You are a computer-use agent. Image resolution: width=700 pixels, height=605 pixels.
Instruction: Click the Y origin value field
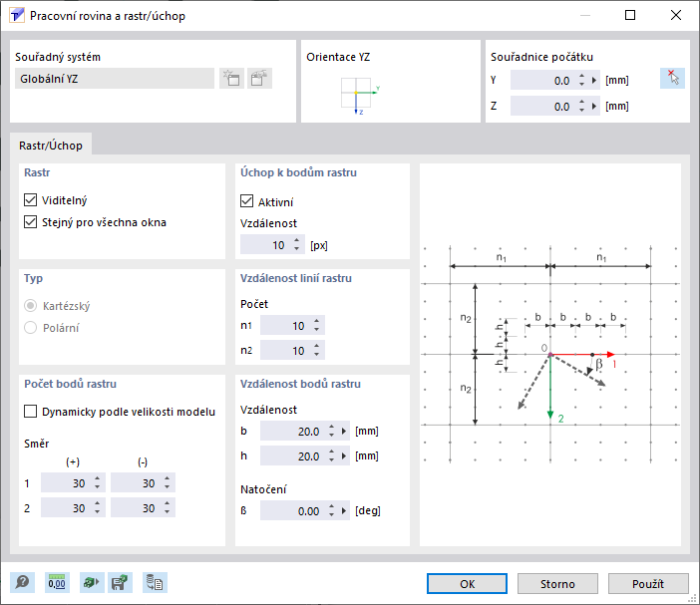(x=543, y=81)
